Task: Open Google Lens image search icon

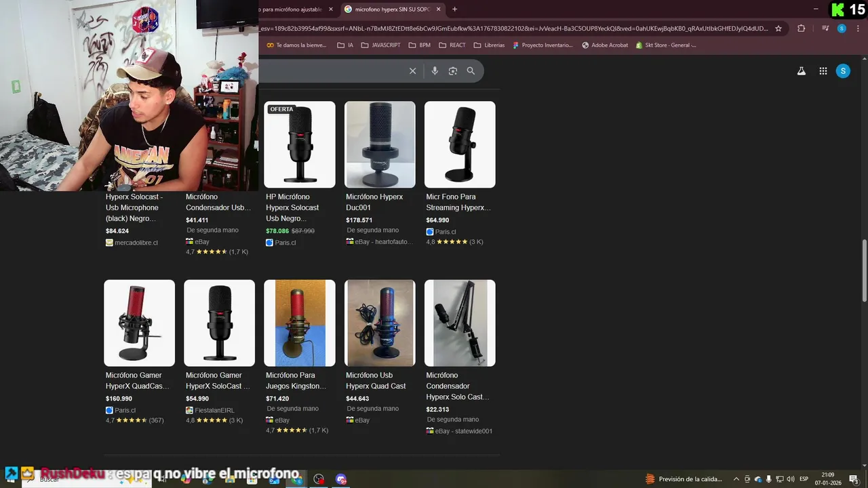Action: (x=453, y=71)
